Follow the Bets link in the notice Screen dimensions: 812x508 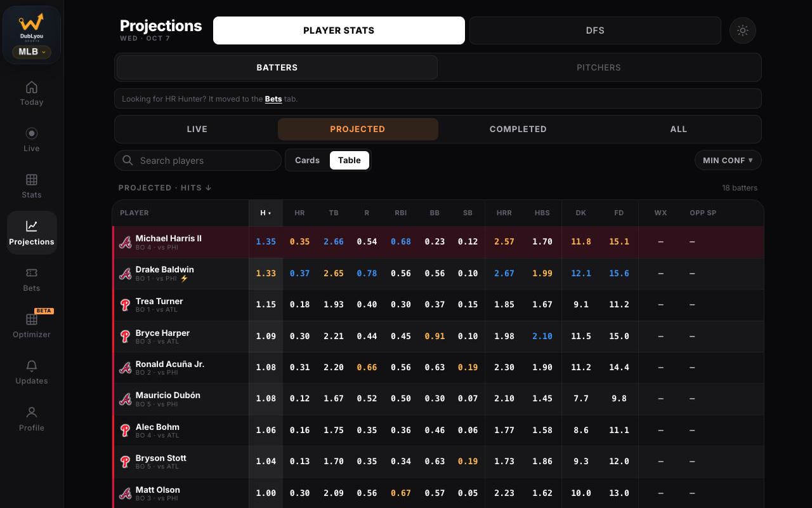click(x=273, y=99)
